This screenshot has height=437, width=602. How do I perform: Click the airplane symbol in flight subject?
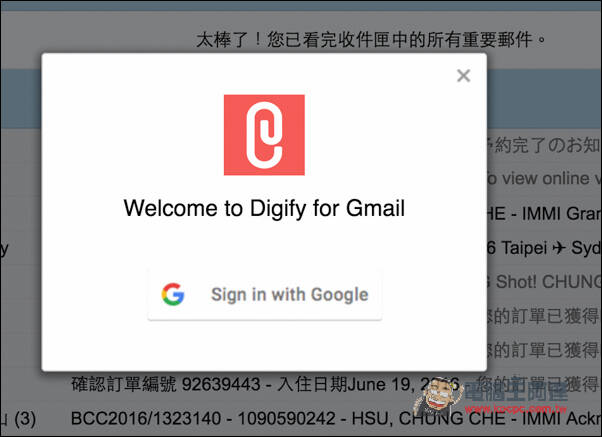tap(559, 248)
